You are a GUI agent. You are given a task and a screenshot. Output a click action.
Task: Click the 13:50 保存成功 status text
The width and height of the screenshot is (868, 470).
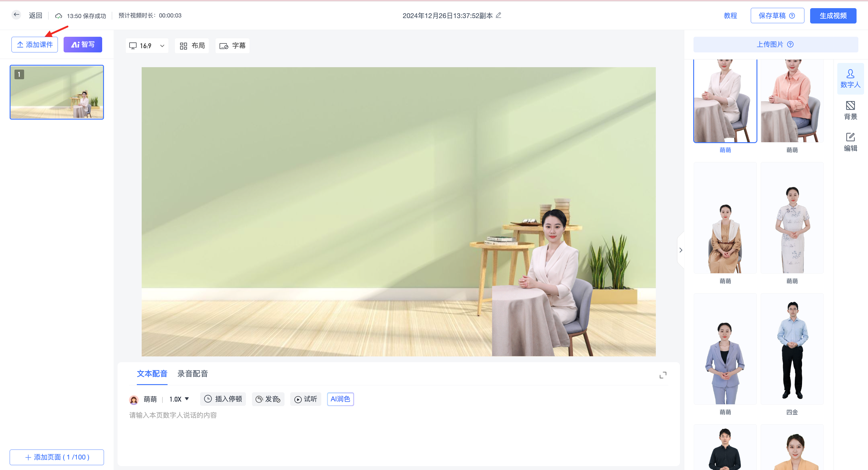86,16
